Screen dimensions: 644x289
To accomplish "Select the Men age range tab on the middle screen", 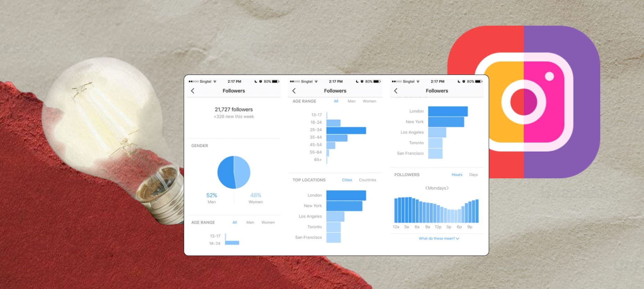I will pyautogui.click(x=352, y=101).
